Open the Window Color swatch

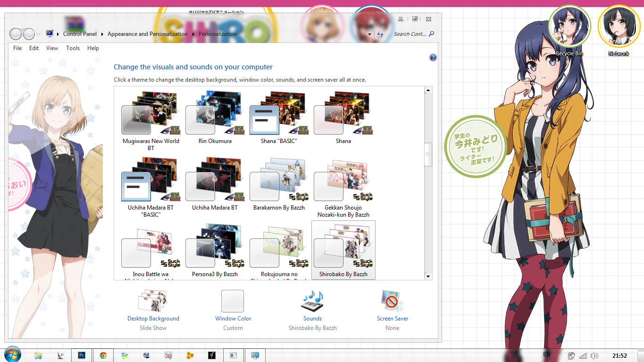[x=233, y=301]
